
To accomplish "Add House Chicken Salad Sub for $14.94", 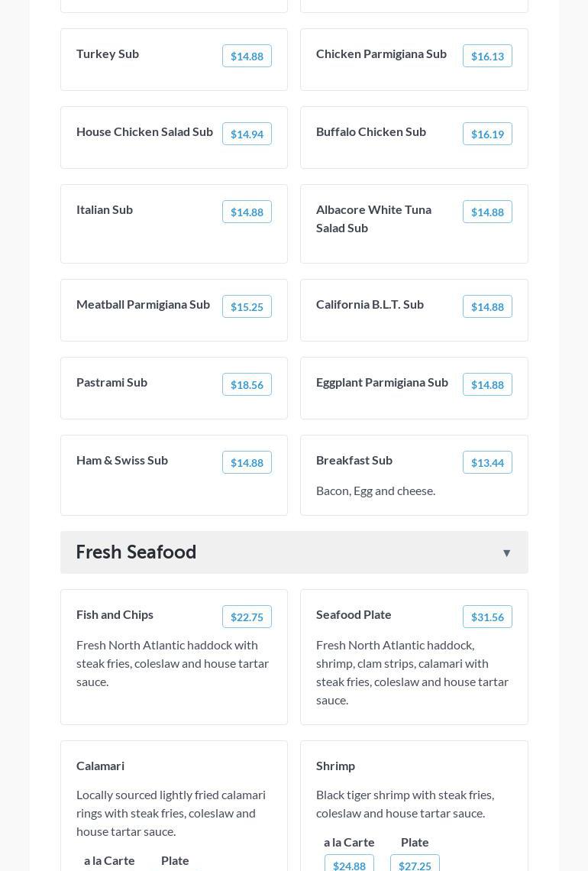I will click(x=247, y=134).
